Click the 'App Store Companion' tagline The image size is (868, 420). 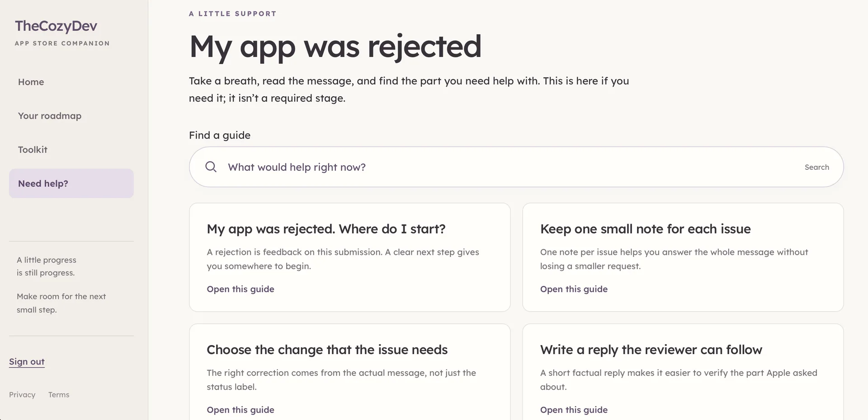pyautogui.click(x=62, y=43)
